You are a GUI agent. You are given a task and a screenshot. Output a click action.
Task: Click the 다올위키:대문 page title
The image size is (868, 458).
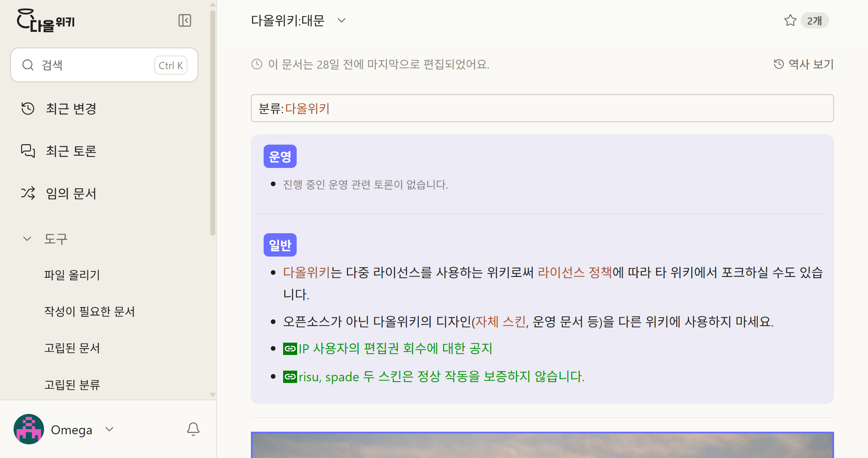pyautogui.click(x=288, y=20)
